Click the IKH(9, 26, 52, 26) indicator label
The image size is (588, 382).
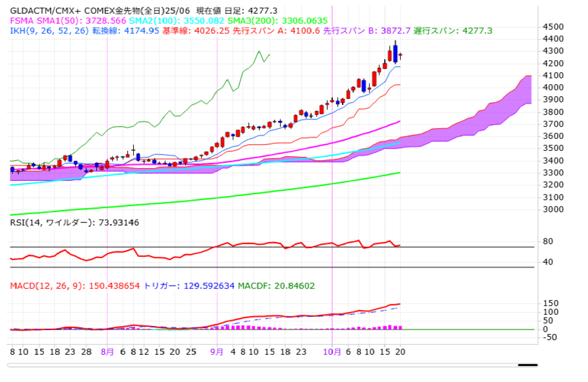[48, 31]
